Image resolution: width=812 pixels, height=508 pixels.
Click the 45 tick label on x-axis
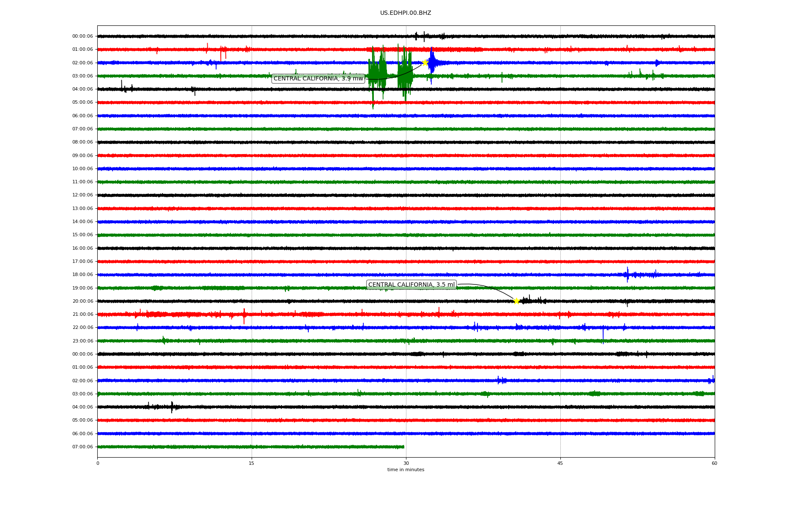click(x=560, y=463)
